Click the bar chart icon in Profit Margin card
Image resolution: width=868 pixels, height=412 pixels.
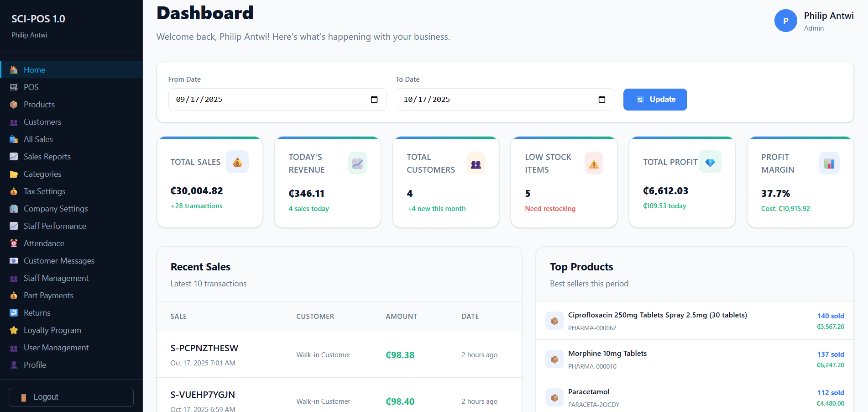pos(829,163)
